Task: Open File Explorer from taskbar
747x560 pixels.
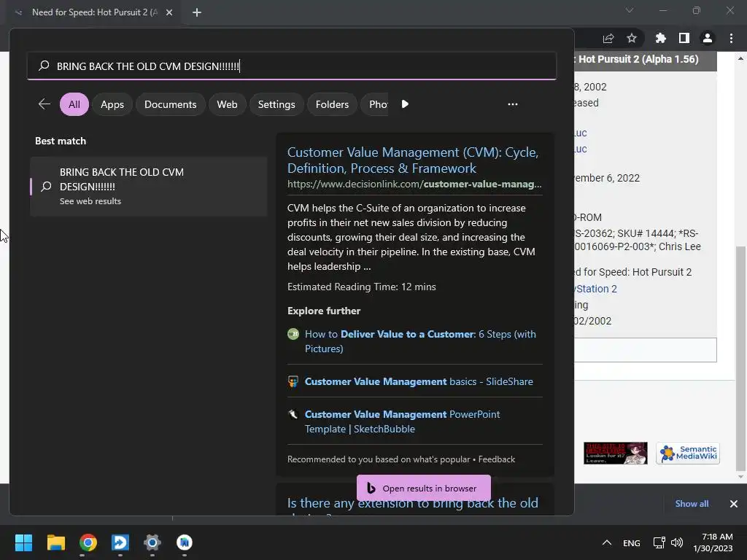Action: tap(55, 542)
